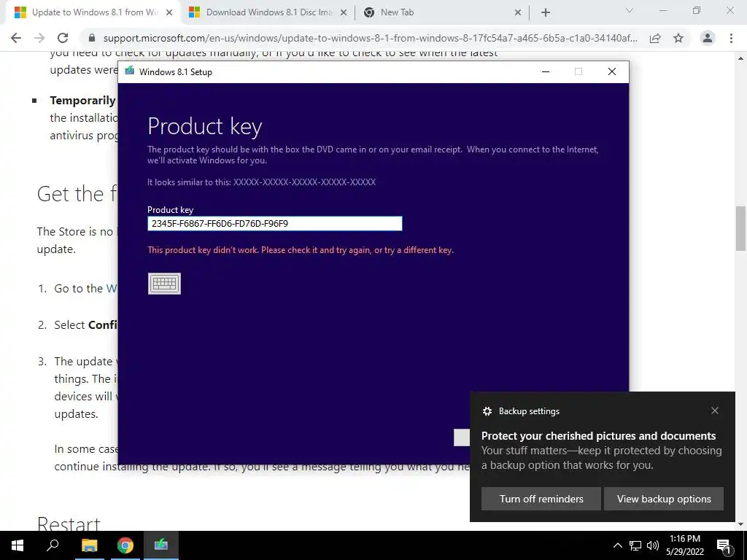The width and height of the screenshot is (747, 560).
Task: Minimize the Windows 8.1 Setup window
Action: (x=546, y=72)
